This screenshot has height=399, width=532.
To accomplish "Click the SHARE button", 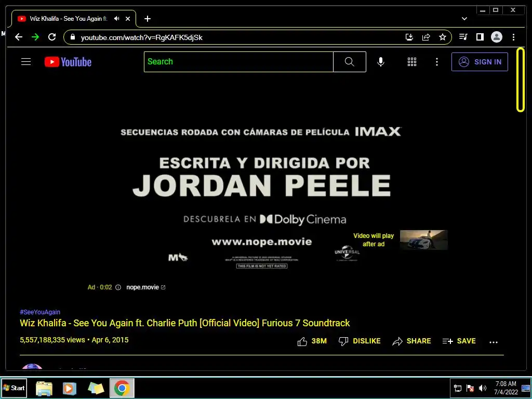I will click(x=411, y=341).
